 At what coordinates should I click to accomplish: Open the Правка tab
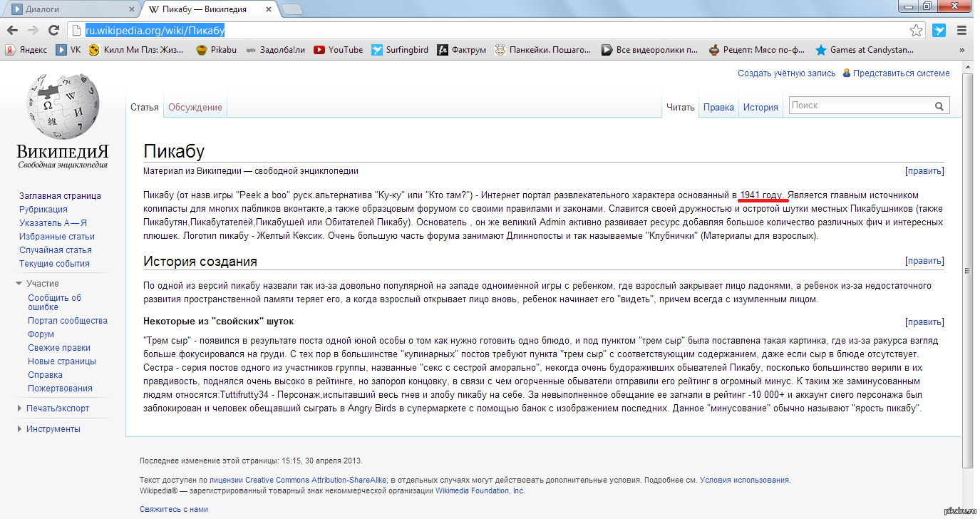tap(718, 108)
